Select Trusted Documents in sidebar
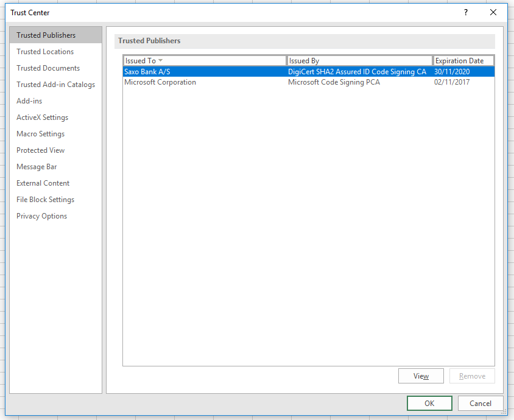The image size is (514, 420). tap(48, 68)
